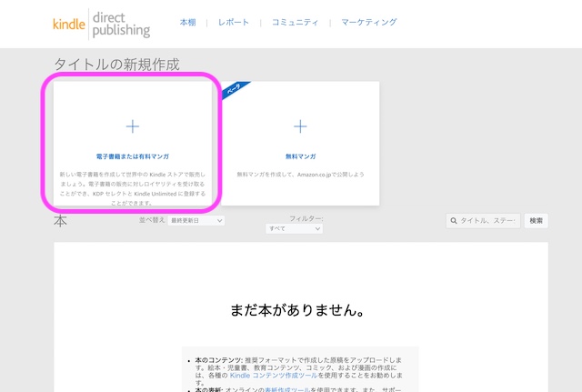Click the 無料マンガ card description text

tap(300, 173)
